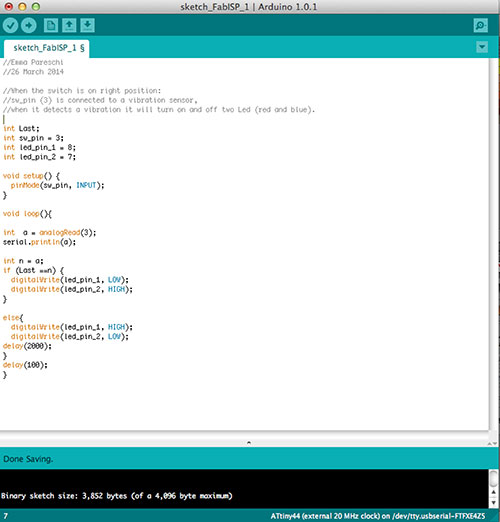Click the 'int sw_pin = 3;' line
The height and width of the screenshot is (522, 500).
click(x=33, y=138)
